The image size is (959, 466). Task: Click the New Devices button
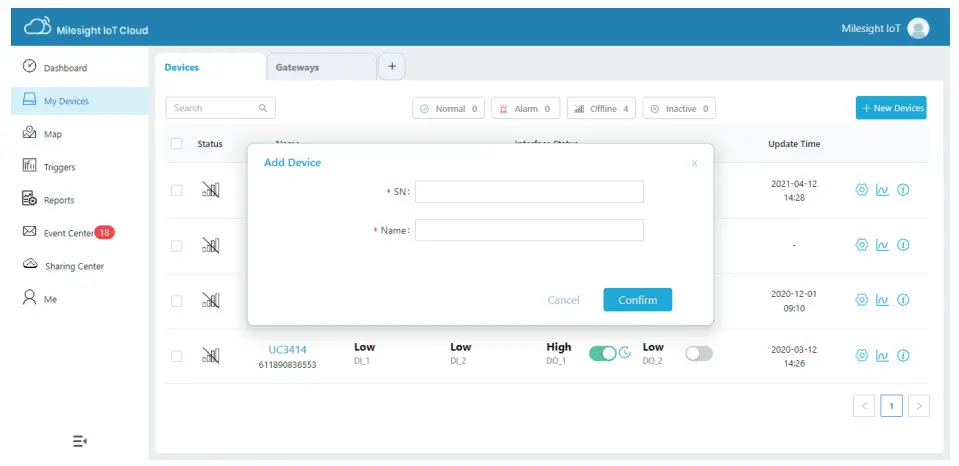(x=891, y=108)
